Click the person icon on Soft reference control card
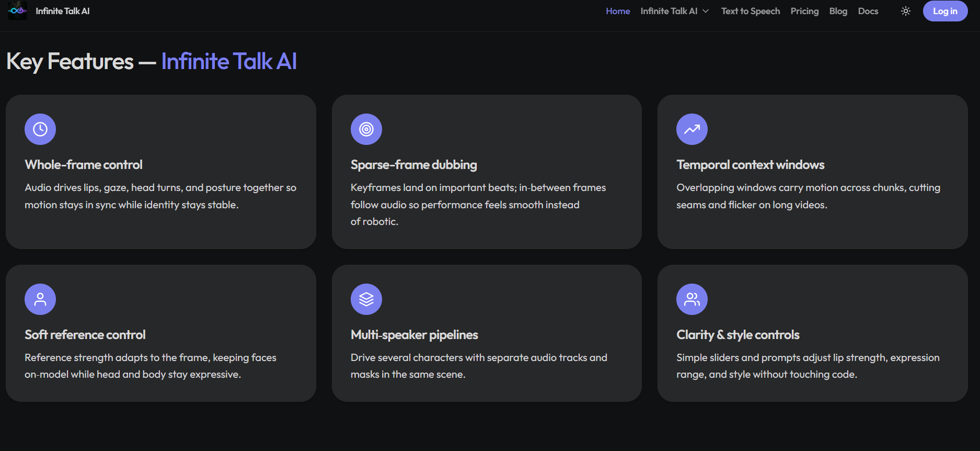980x451 pixels. (40, 299)
